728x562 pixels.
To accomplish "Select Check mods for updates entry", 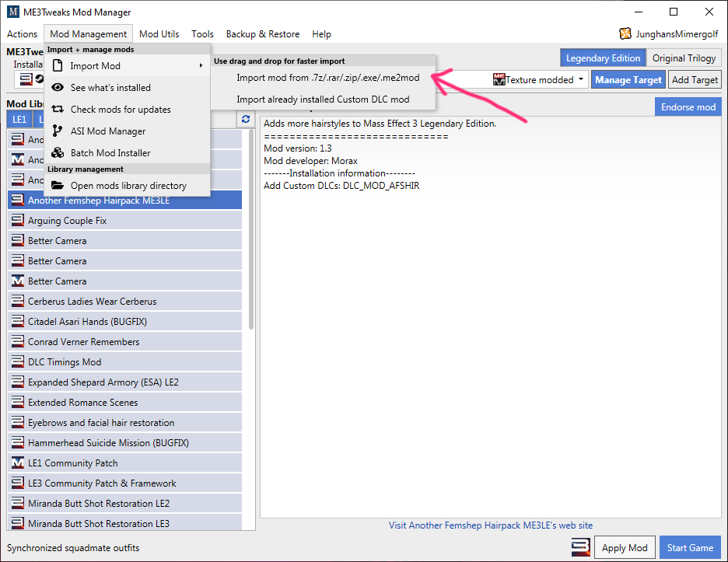I will coord(128,109).
